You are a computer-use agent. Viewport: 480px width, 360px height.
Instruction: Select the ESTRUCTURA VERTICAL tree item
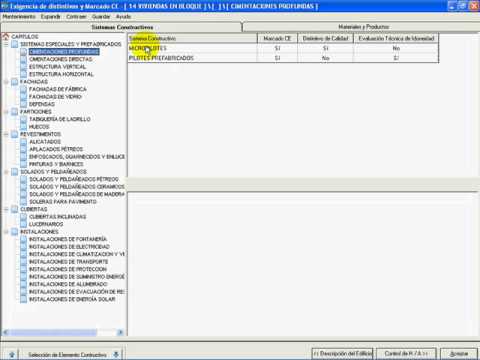pos(57,67)
